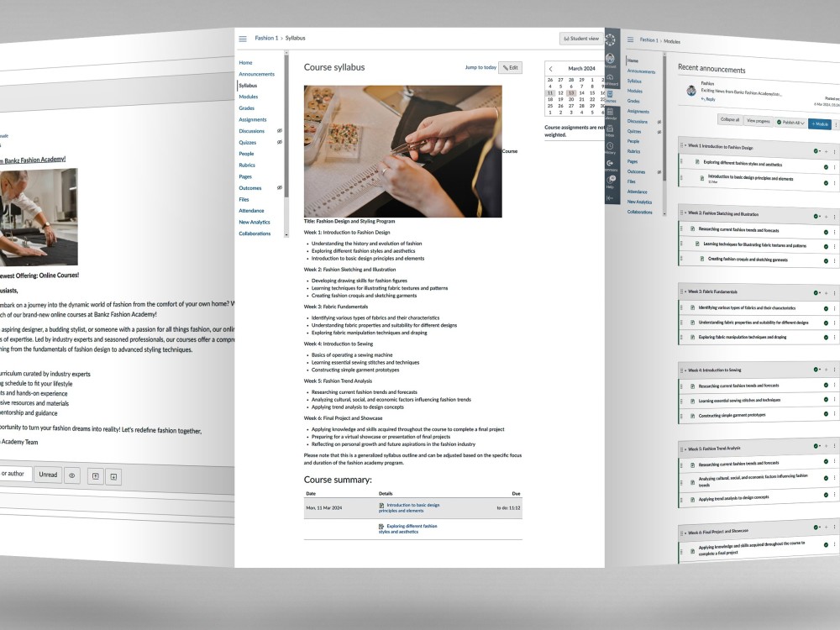Click the "Jump to today" link
The width and height of the screenshot is (840, 630).
click(480, 67)
